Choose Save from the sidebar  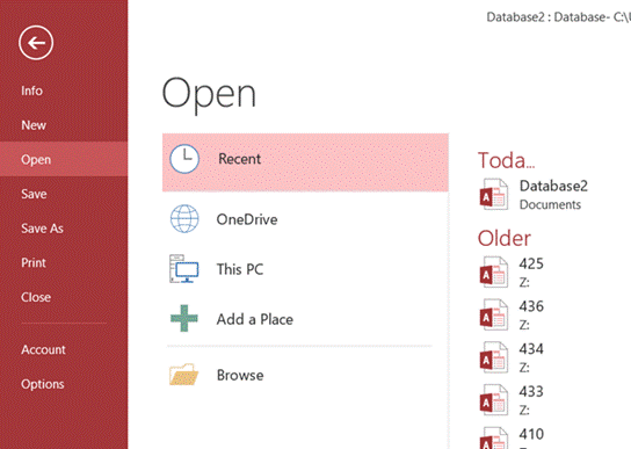[x=34, y=194]
